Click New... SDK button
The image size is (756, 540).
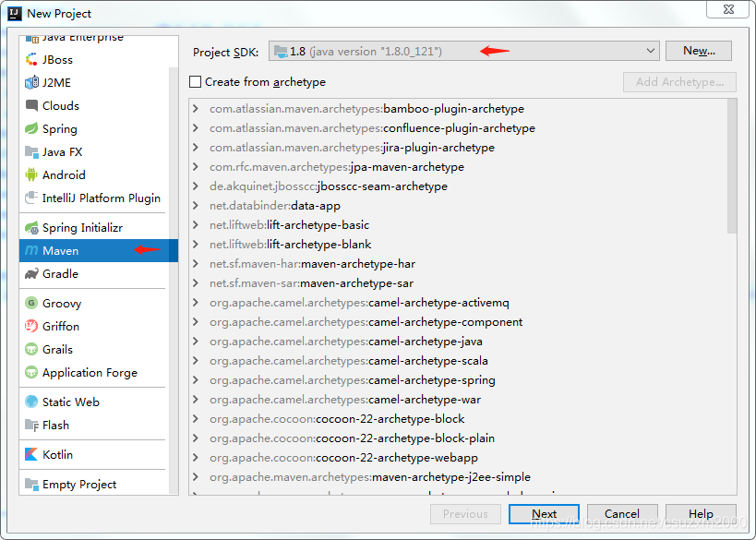pos(699,51)
